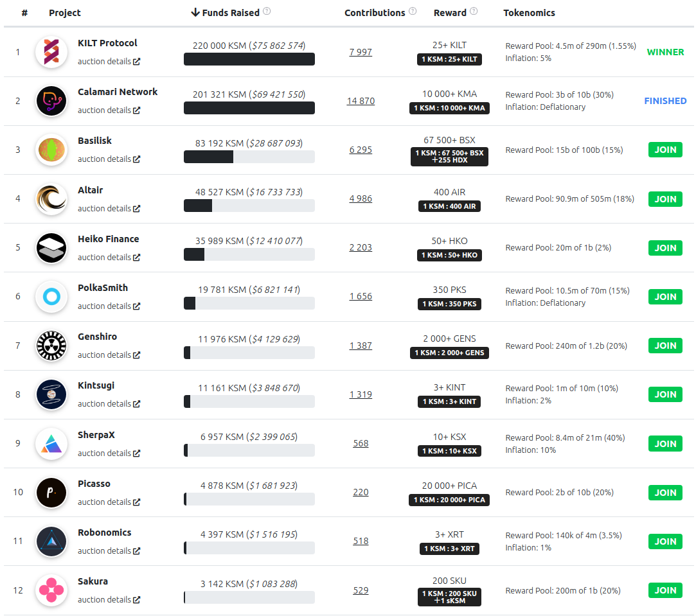696x616 pixels.
Task: Sort by the Funds Raised column header
Action: pos(226,12)
